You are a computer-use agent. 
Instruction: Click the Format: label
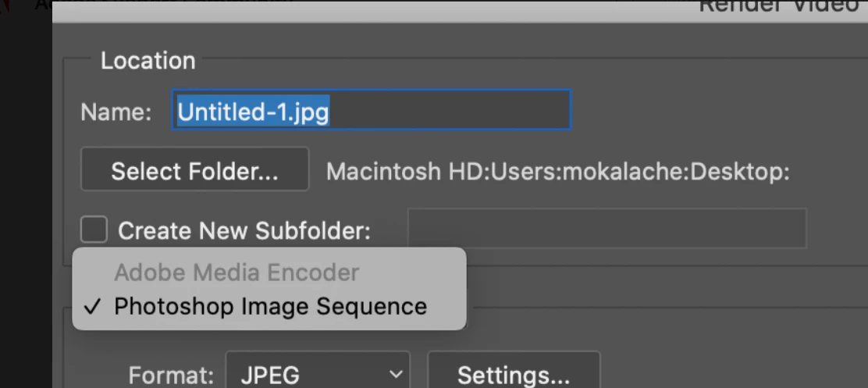[171, 376]
